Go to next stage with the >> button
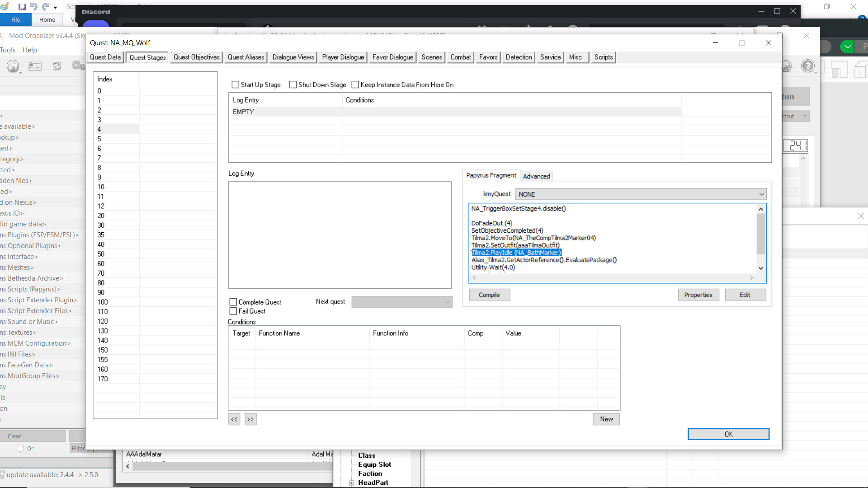 click(x=250, y=419)
